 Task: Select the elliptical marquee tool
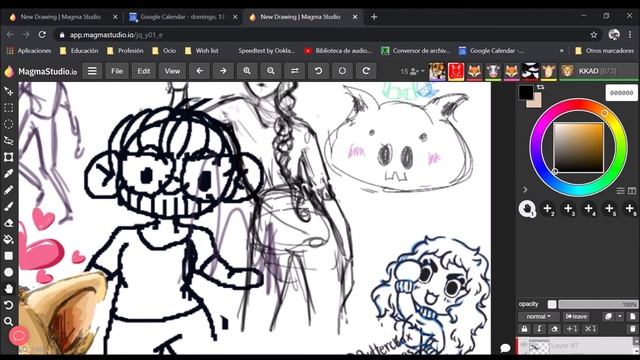point(8,124)
